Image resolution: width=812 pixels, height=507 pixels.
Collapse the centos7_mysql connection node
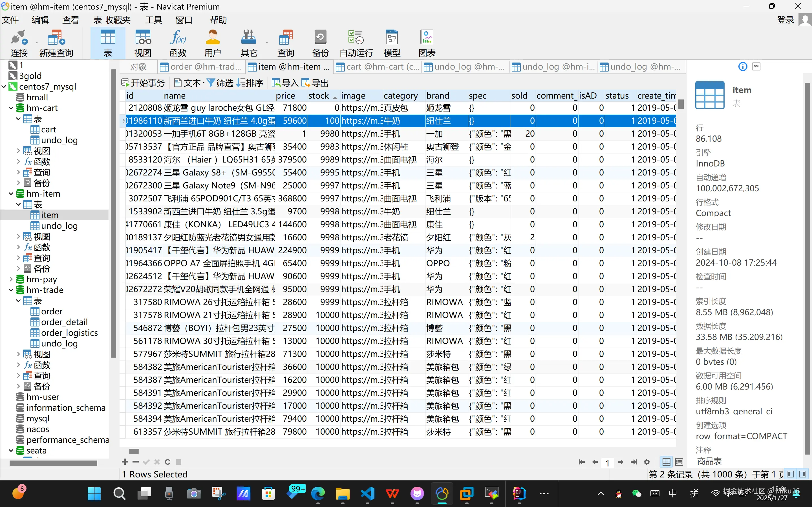coord(4,86)
